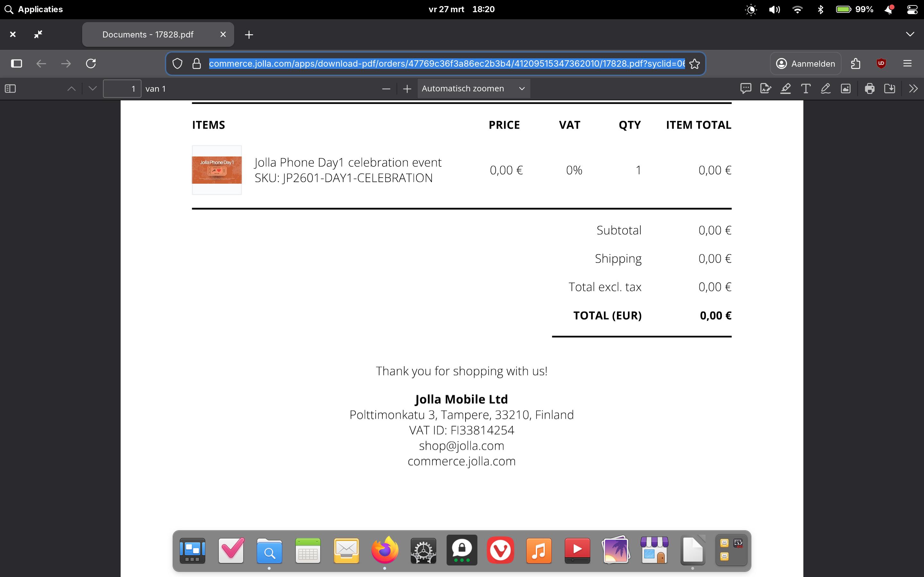Open the Automatisch zoomen dropdown
The height and width of the screenshot is (577, 924).
coord(473,88)
